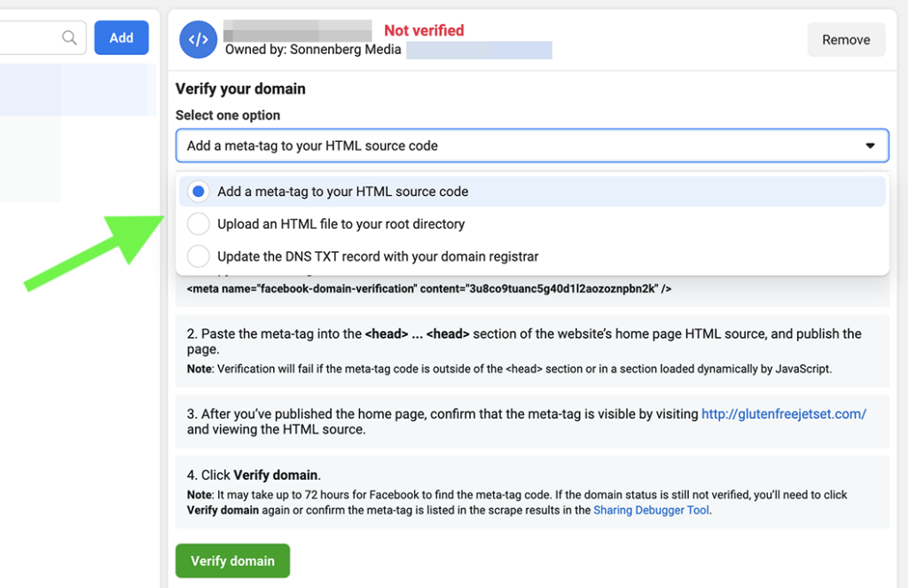This screenshot has width=908, height=588.
Task: Open the http://glutenfreejetset.com/ link
Action: pyautogui.click(x=783, y=413)
